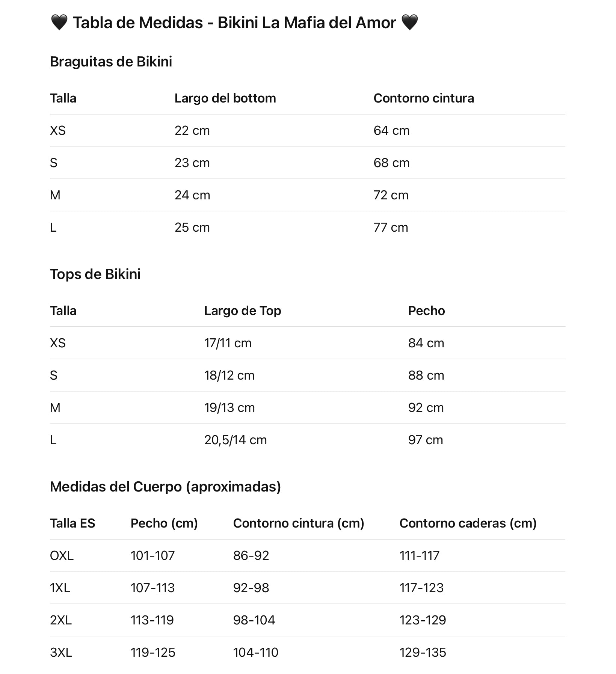Click the Tabla de Medidas title text
The width and height of the screenshot is (616, 674).
(x=234, y=23)
